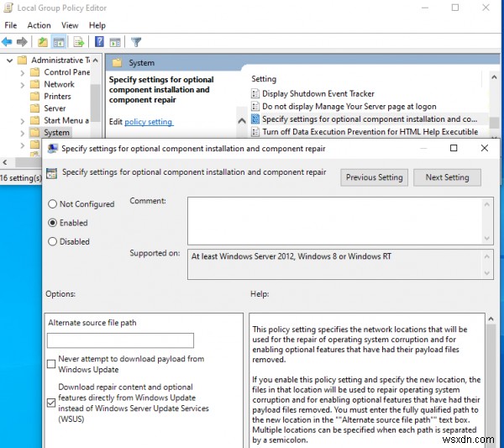Click the Back arrow toolbar icon
This screenshot has height=448, width=504.
[7, 42]
